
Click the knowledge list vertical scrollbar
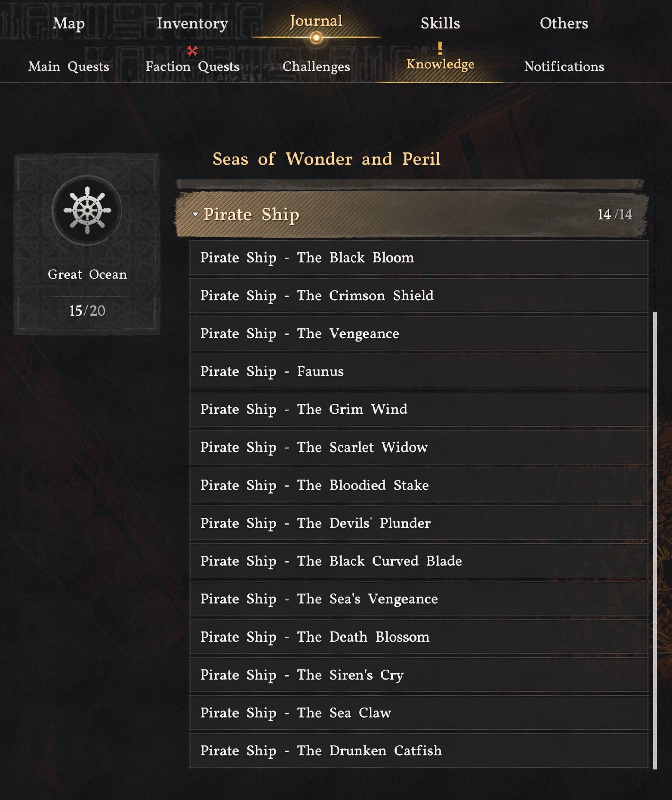pos(655,541)
